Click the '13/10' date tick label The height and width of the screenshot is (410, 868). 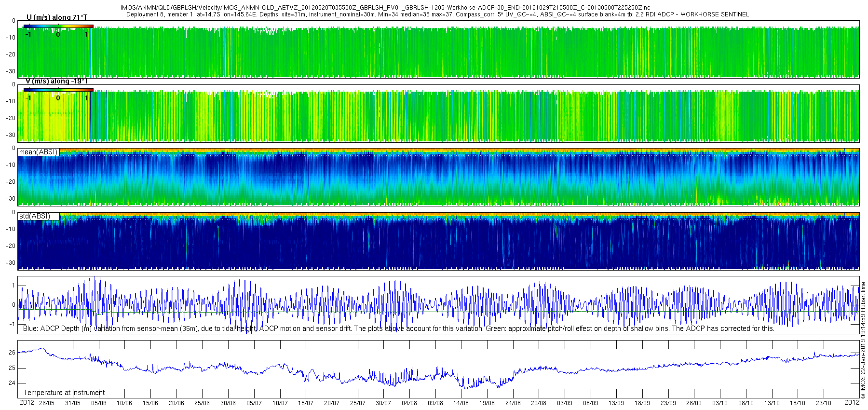click(772, 403)
